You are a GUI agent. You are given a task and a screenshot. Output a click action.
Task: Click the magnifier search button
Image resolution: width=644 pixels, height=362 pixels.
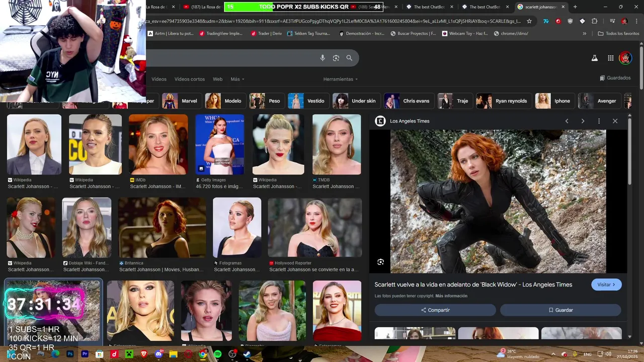[349, 58]
